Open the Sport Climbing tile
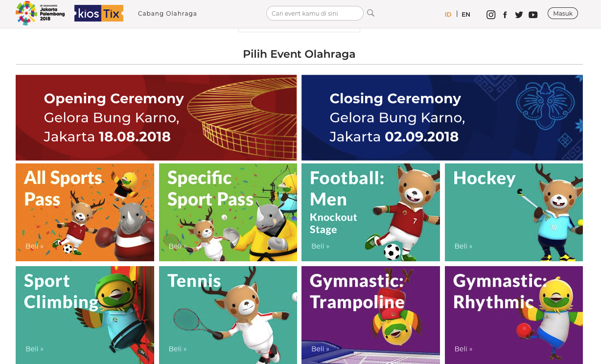 (85, 315)
